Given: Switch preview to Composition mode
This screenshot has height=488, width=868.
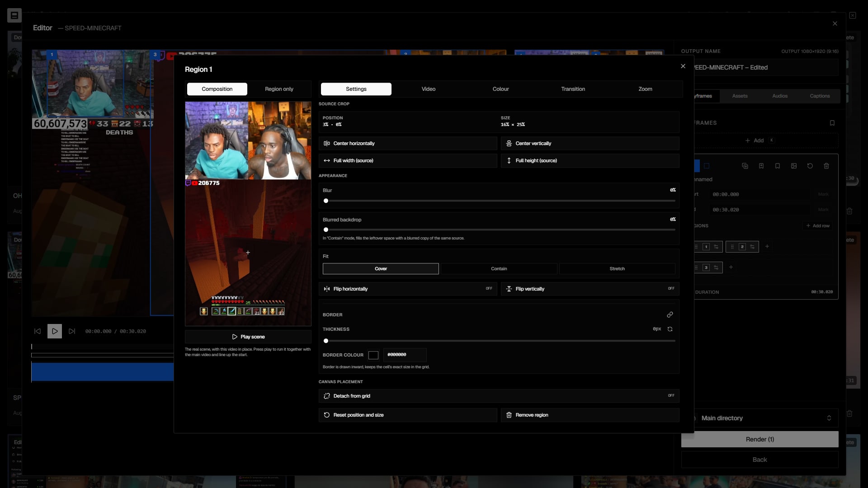Looking at the screenshot, I should click(x=217, y=89).
